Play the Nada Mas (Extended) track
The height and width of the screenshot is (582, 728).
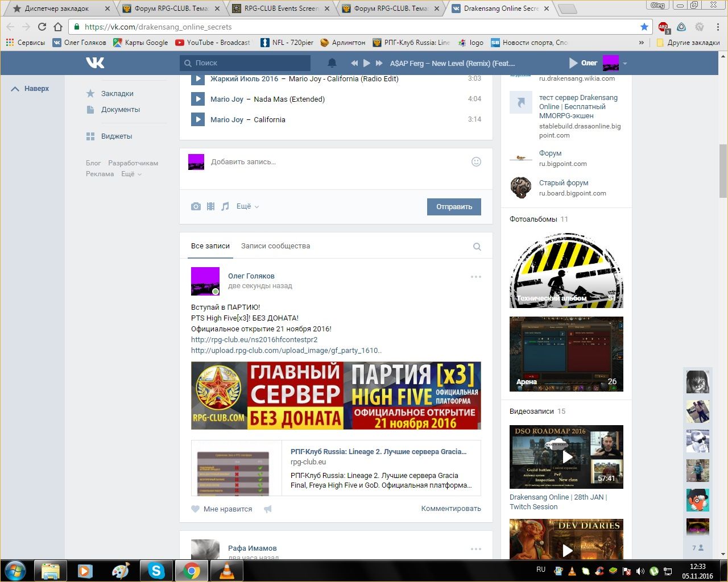coord(197,99)
